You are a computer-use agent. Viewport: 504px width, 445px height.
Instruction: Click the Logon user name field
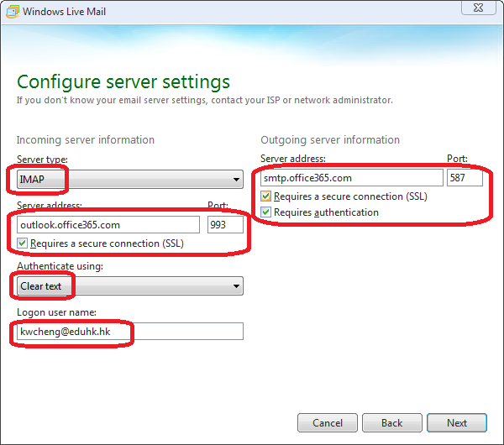tap(130, 332)
